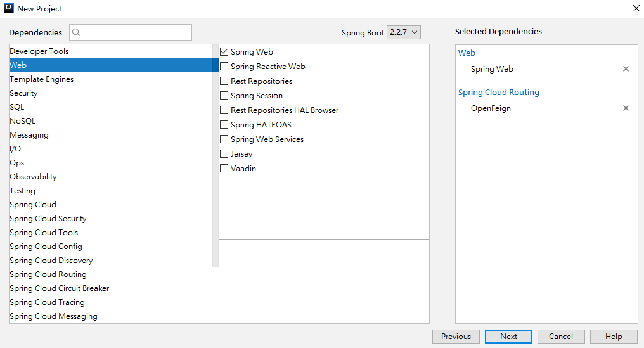Viewport: 644px width, 348px height.
Task: Choose the NoSQL category
Action: (x=23, y=121)
